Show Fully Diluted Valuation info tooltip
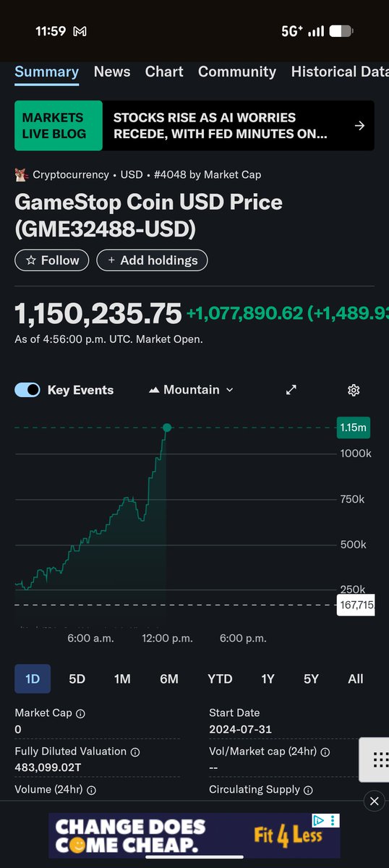The height and width of the screenshot is (868, 389). (x=135, y=752)
